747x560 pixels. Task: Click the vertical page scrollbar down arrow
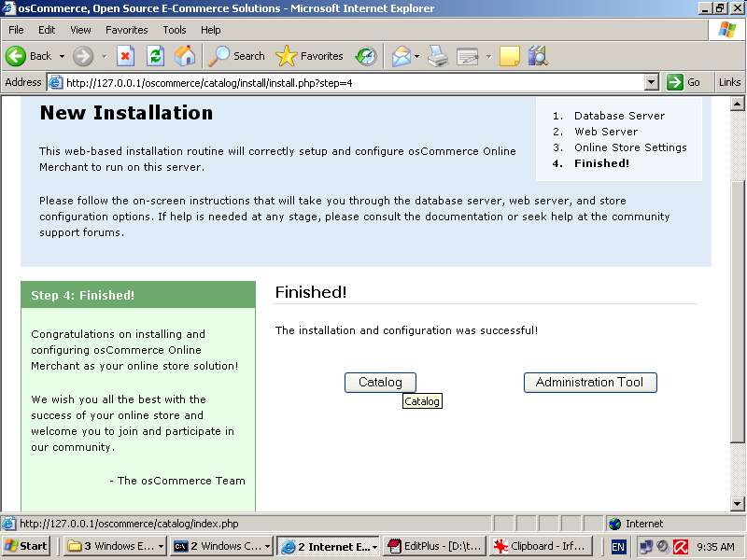[739, 505]
